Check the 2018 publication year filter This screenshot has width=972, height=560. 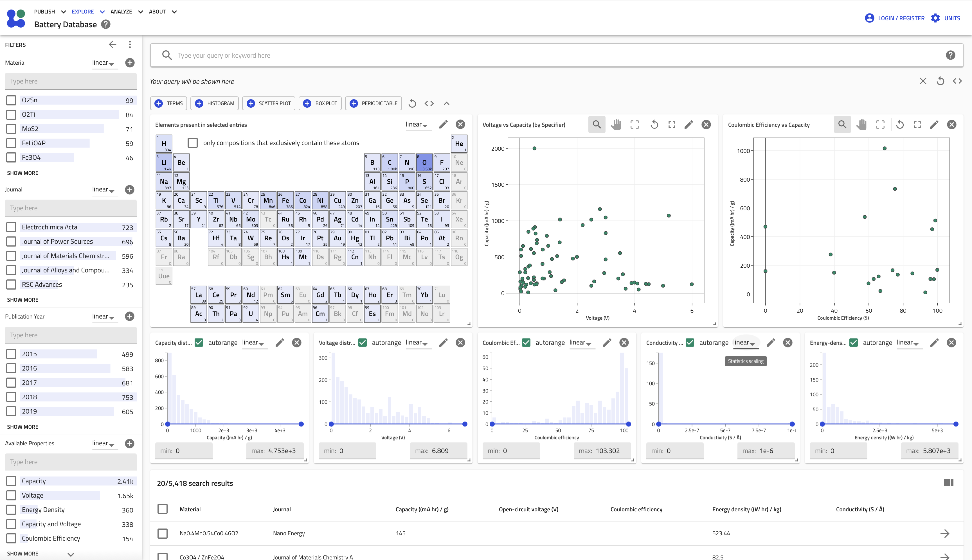click(x=12, y=397)
